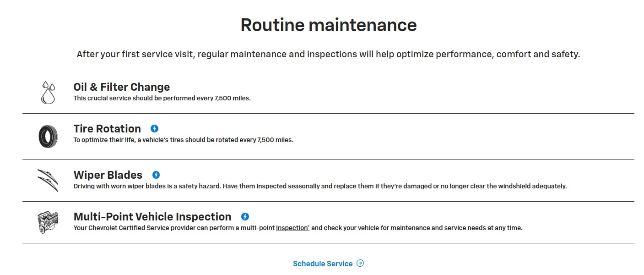The width and height of the screenshot is (644, 275).
Task: Click the Wiper Blades heading
Action: point(108,175)
